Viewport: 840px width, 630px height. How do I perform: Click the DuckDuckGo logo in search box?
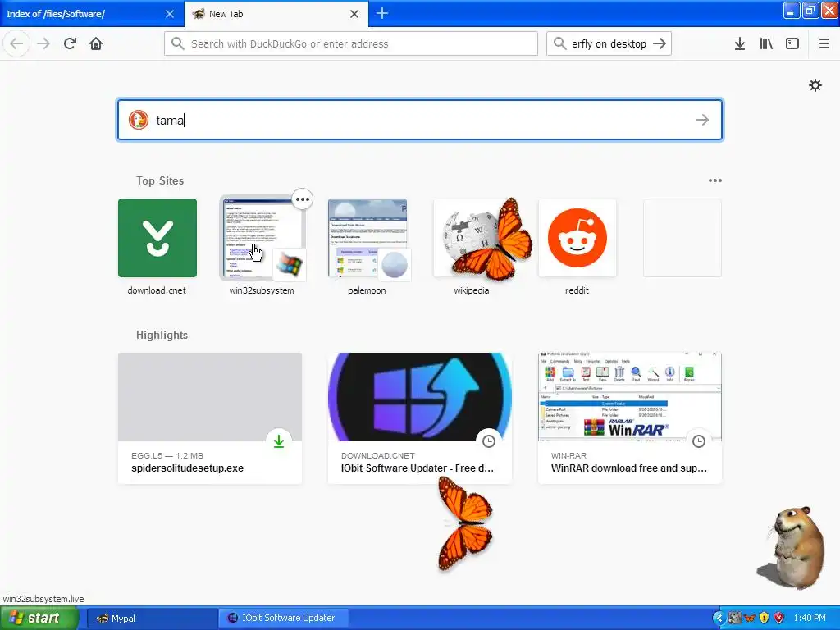pyautogui.click(x=138, y=120)
